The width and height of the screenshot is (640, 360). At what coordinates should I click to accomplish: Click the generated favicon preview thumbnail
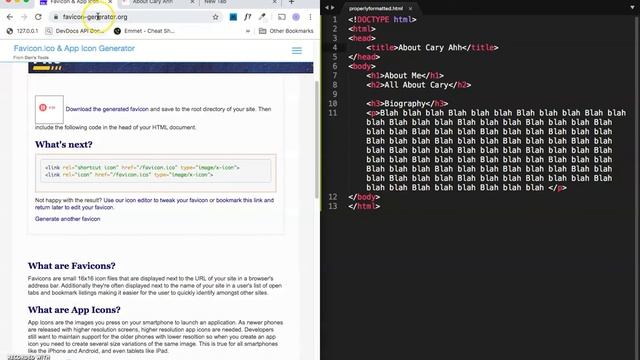49,109
